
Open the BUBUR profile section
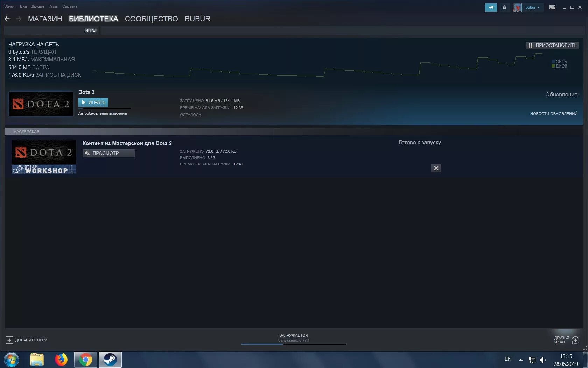click(198, 19)
